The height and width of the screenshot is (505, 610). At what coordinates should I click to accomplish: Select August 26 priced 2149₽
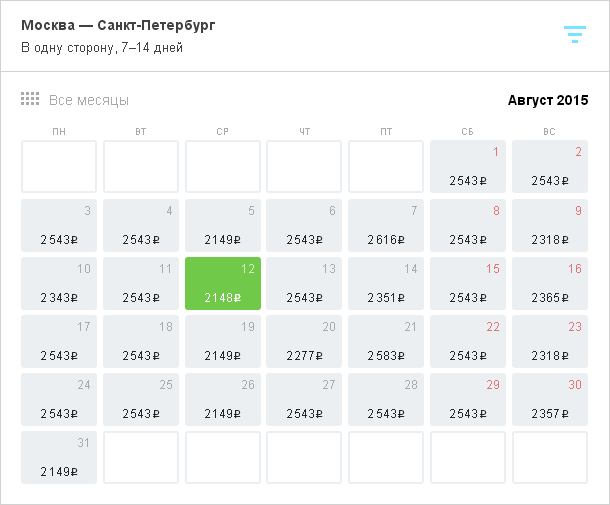(223, 399)
